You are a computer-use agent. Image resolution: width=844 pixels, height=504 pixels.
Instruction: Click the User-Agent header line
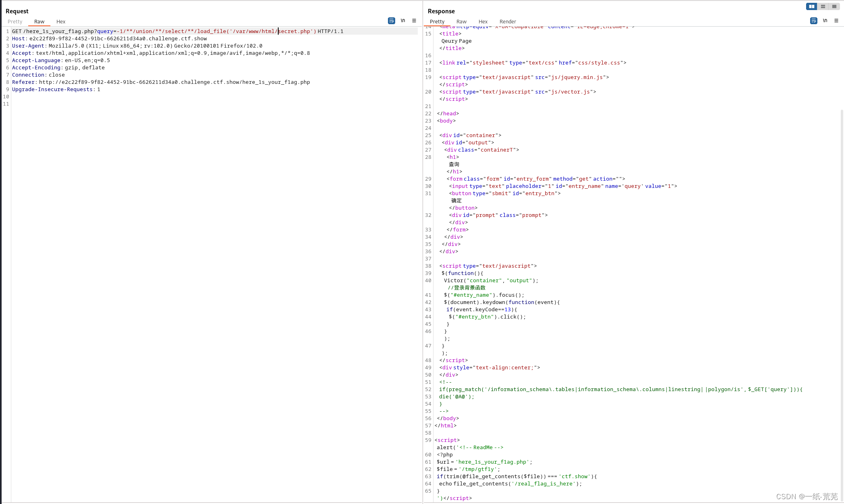click(x=137, y=46)
